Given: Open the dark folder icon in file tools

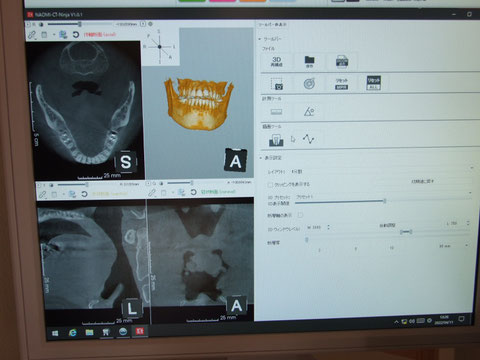Looking at the screenshot, I should (x=309, y=62).
